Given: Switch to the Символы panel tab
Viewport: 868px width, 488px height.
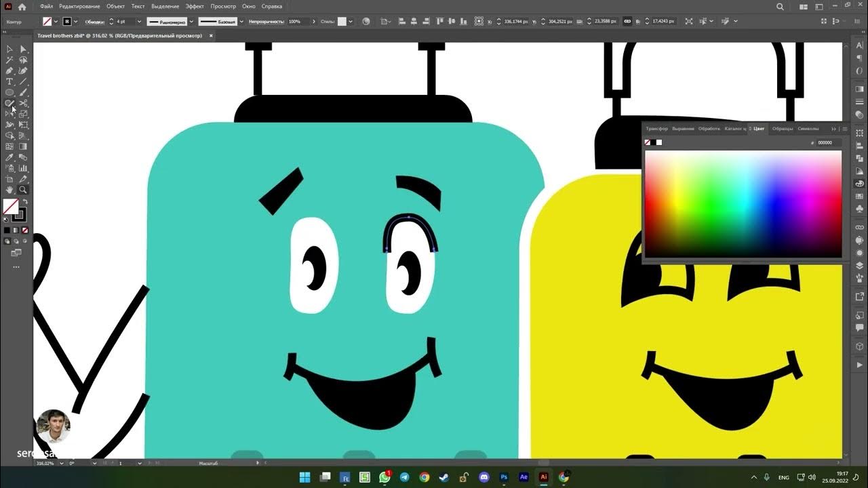Looking at the screenshot, I should (808, 129).
